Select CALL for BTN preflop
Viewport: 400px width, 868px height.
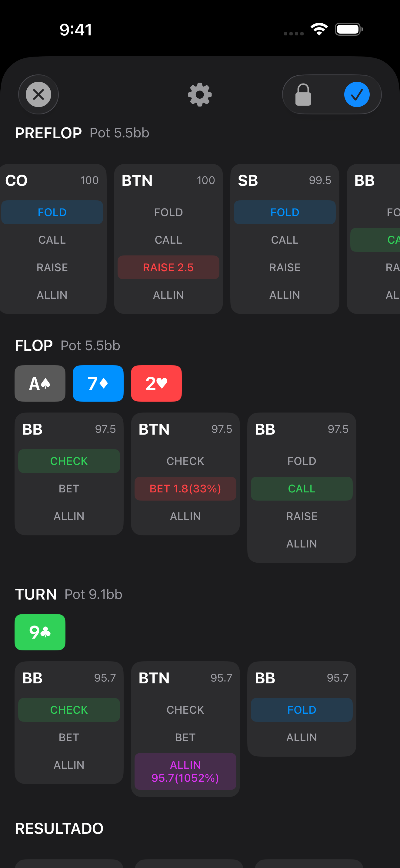[168, 240]
